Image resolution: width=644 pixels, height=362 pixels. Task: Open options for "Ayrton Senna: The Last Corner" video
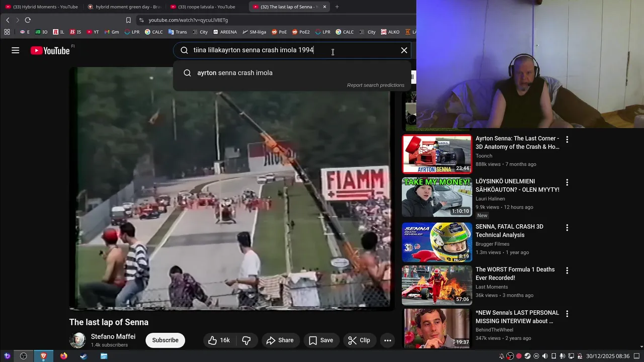pyautogui.click(x=567, y=140)
